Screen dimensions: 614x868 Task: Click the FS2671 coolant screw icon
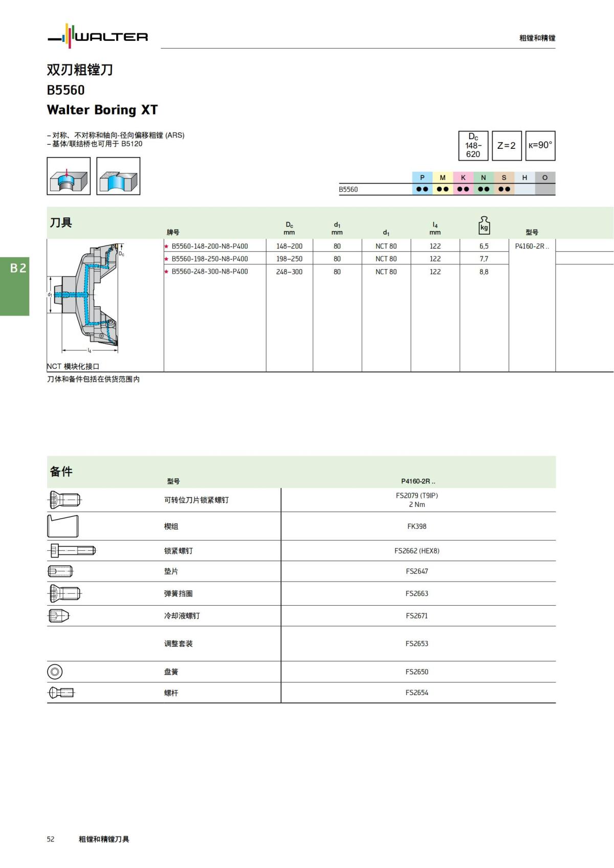point(58,615)
